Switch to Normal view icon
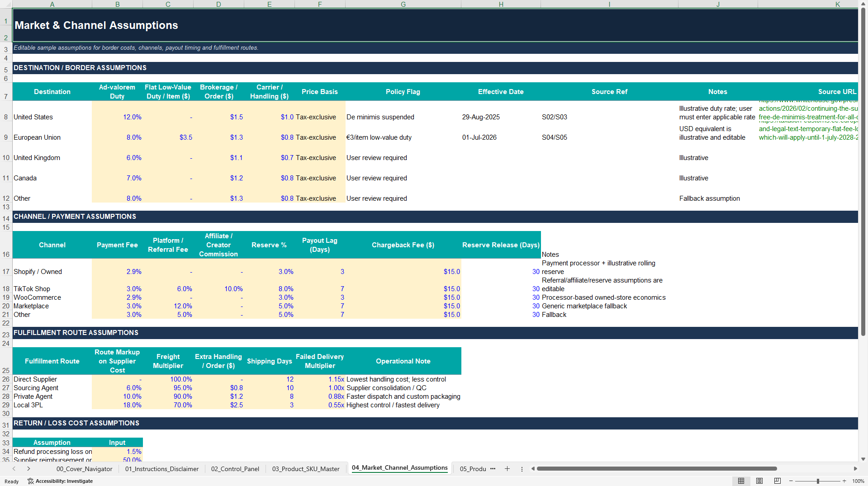This screenshot has height=486, width=868. click(x=741, y=481)
